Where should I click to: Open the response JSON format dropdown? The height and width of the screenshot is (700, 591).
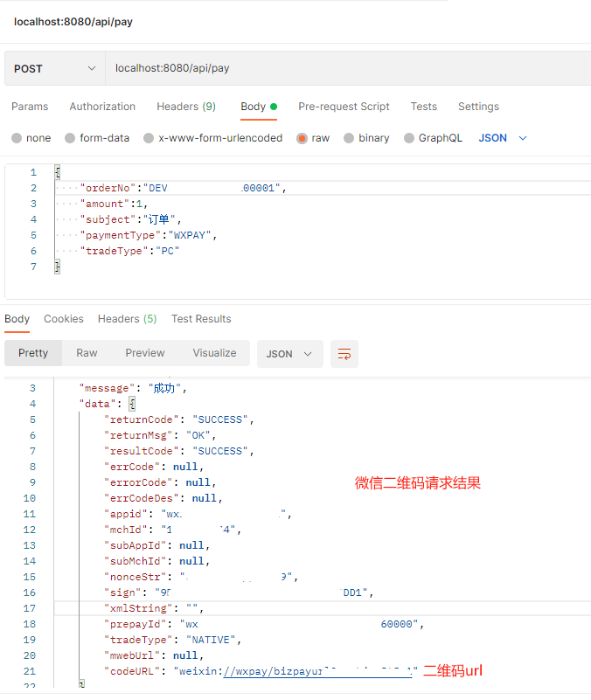pos(290,354)
